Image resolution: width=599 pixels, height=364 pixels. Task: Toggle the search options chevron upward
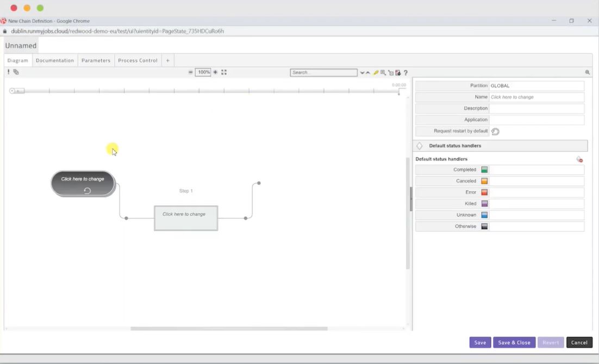[369, 72]
